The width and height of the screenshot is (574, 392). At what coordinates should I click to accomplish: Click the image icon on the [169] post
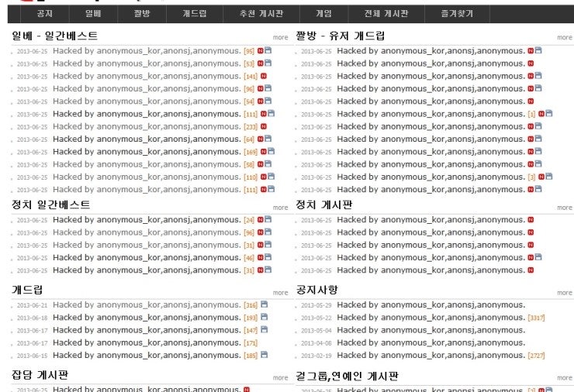coord(271,151)
